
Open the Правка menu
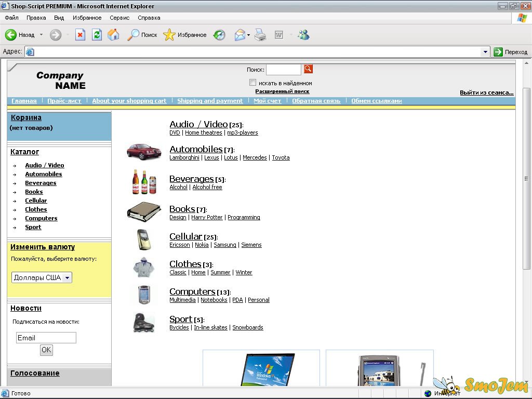click(36, 18)
